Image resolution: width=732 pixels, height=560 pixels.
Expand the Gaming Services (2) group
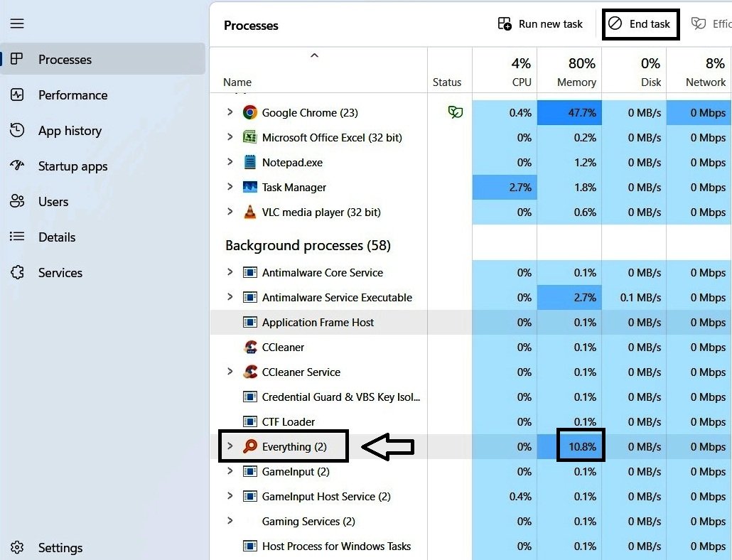[x=230, y=520]
